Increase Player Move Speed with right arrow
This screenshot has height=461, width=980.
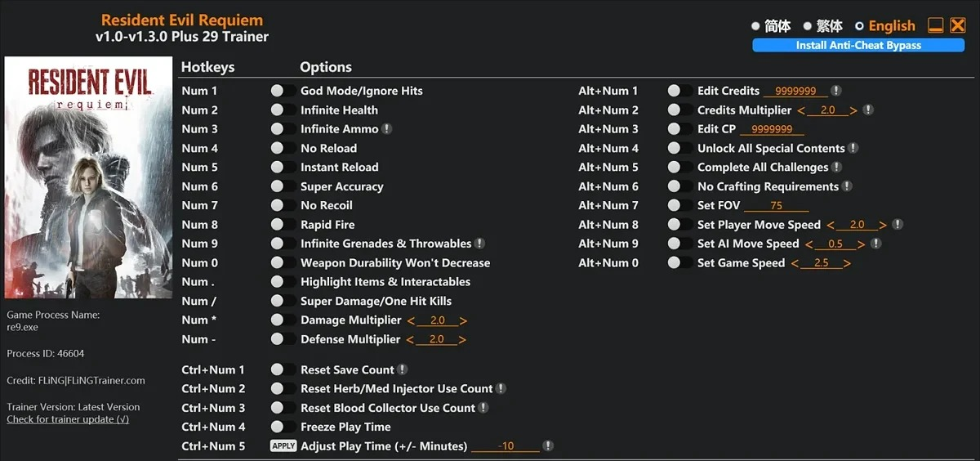883,225
